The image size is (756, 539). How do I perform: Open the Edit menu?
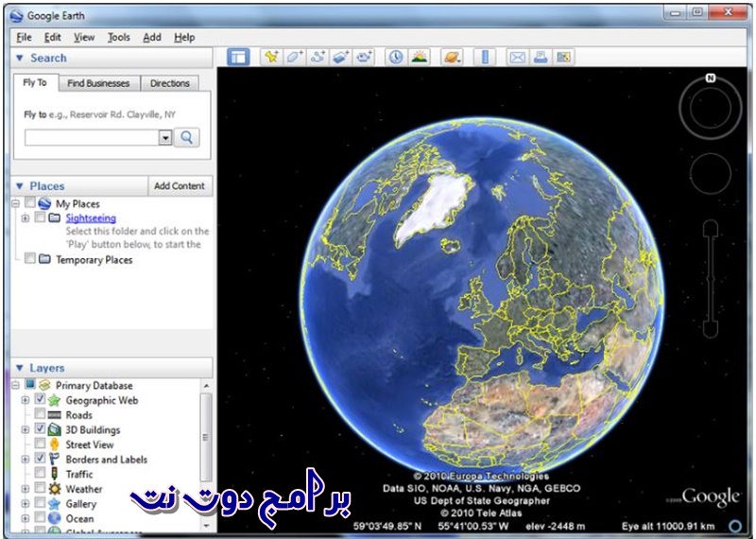point(53,37)
